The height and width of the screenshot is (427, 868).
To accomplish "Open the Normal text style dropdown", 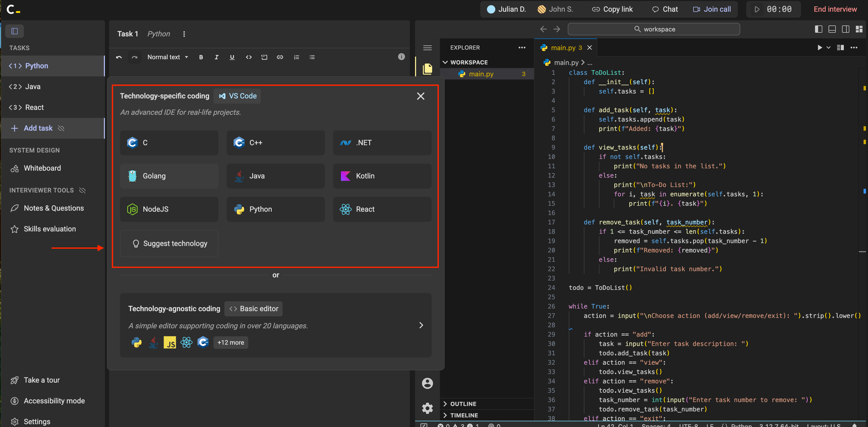I will [x=168, y=57].
